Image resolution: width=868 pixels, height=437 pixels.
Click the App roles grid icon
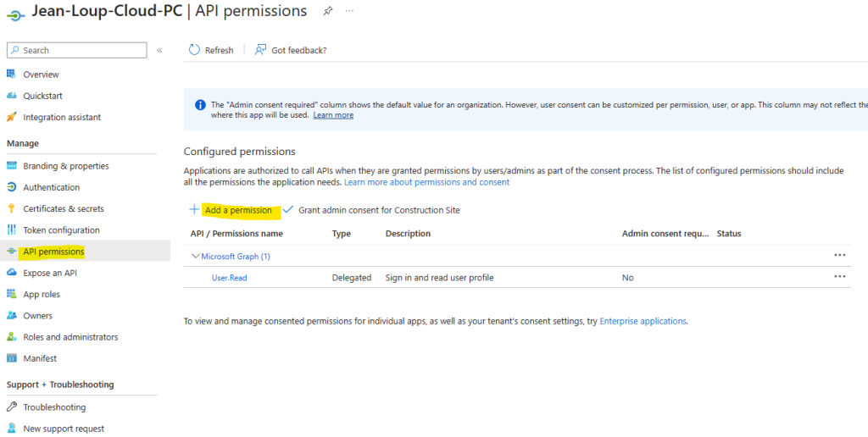pyautogui.click(x=12, y=294)
